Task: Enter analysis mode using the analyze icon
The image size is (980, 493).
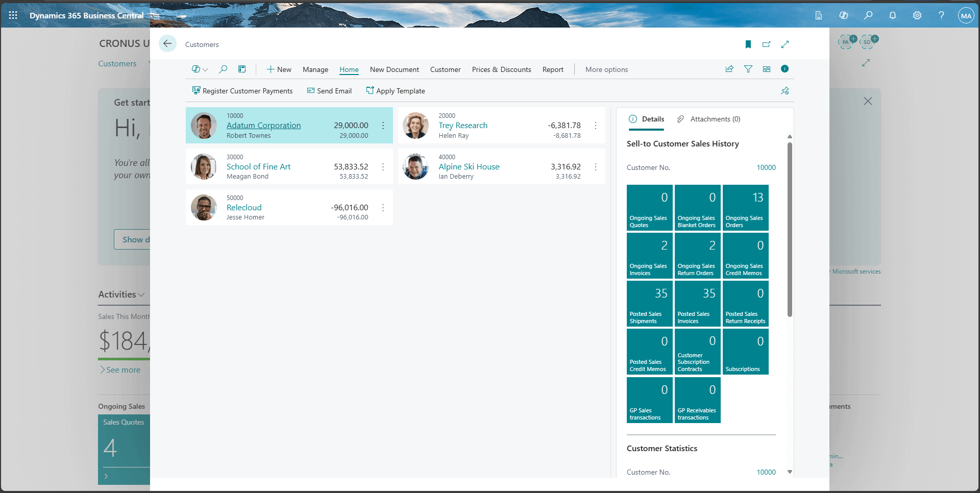Action: click(242, 69)
